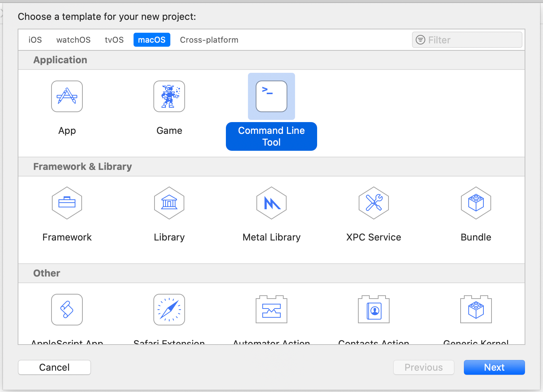543x392 pixels.
Task: Pick the Bundle template icon
Action: coord(476,203)
